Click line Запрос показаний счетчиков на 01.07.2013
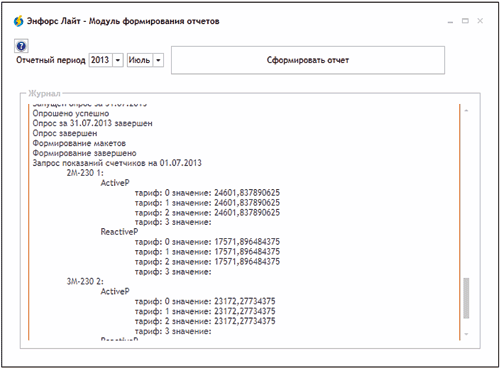The width and height of the screenshot is (500, 368). [x=117, y=163]
